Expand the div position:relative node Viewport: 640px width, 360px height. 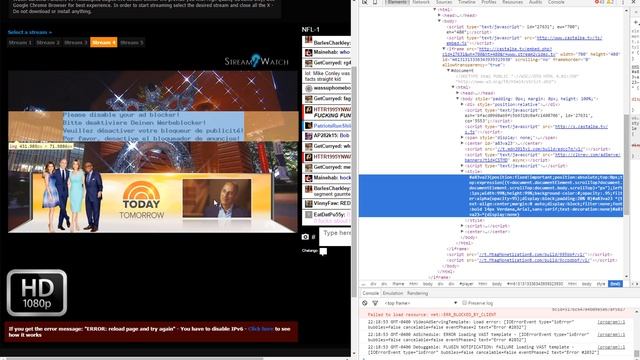tap(462, 104)
